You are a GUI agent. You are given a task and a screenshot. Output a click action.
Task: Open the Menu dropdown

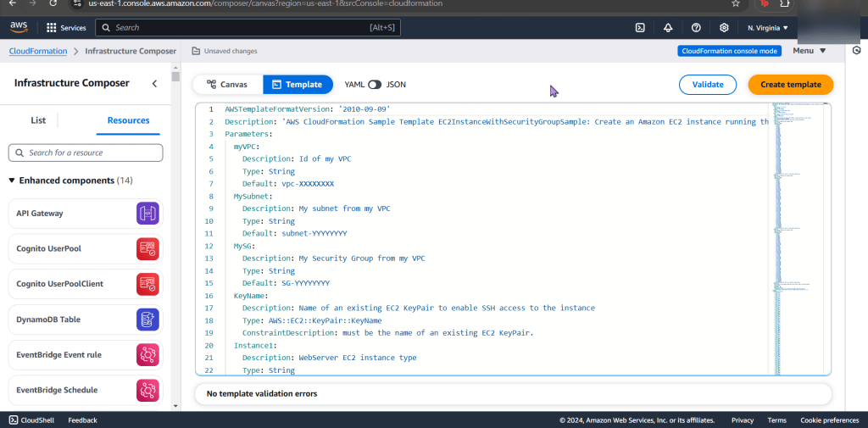point(809,51)
